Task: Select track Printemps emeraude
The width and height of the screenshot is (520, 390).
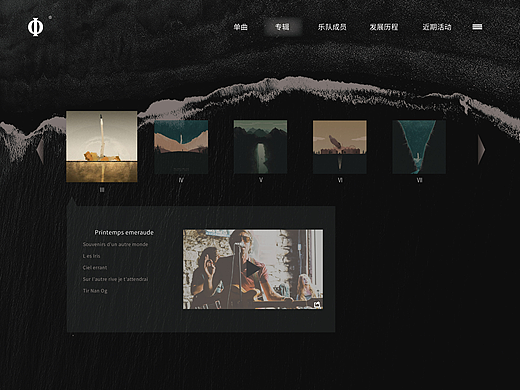Action: [124, 232]
